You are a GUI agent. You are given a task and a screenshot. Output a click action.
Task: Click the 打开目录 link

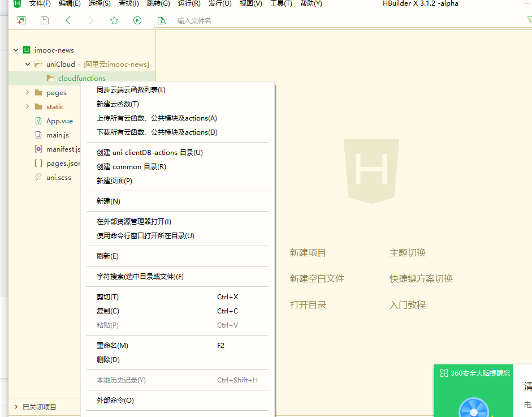point(308,304)
